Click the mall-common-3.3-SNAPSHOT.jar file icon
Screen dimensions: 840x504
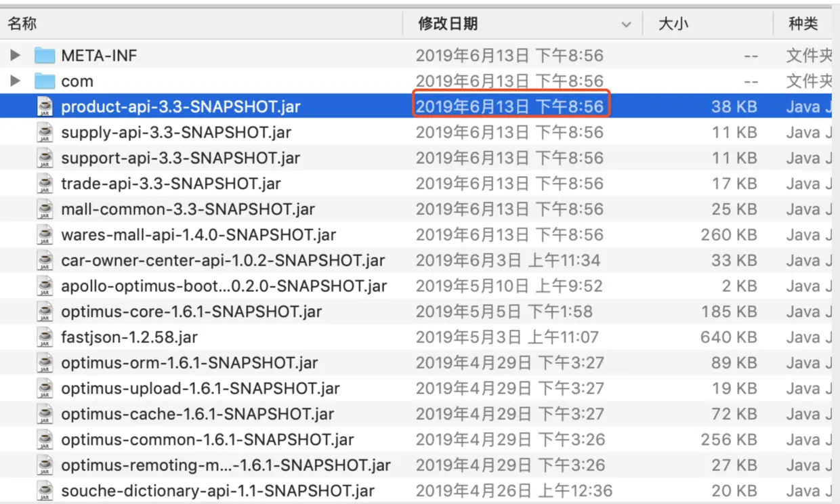[45, 209]
